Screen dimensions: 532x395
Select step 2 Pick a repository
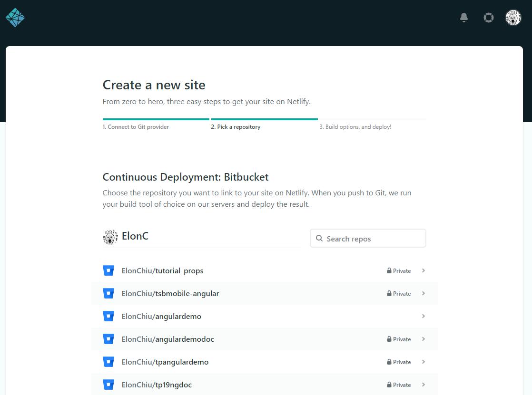[236, 127]
